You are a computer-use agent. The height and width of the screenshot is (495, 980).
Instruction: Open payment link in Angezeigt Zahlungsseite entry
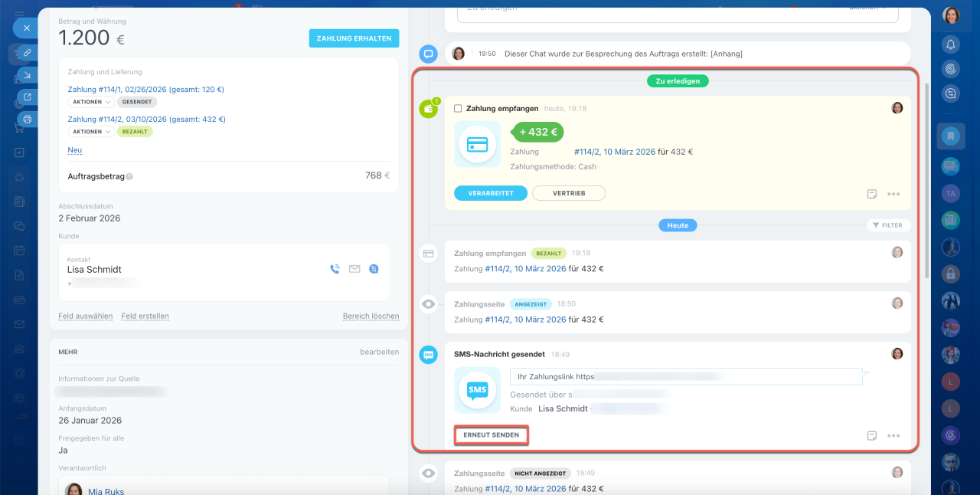click(x=525, y=320)
